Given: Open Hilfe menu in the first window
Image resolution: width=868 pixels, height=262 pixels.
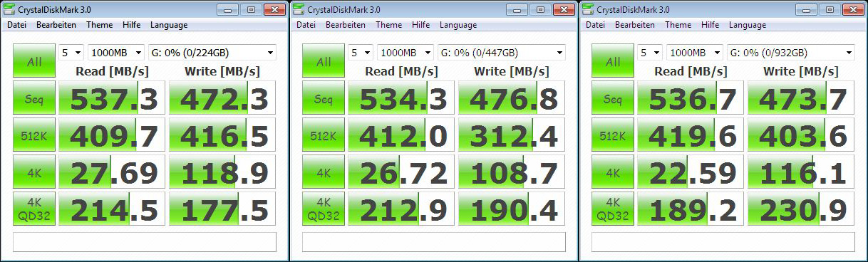Looking at the screenshot, I should point(131,25).
